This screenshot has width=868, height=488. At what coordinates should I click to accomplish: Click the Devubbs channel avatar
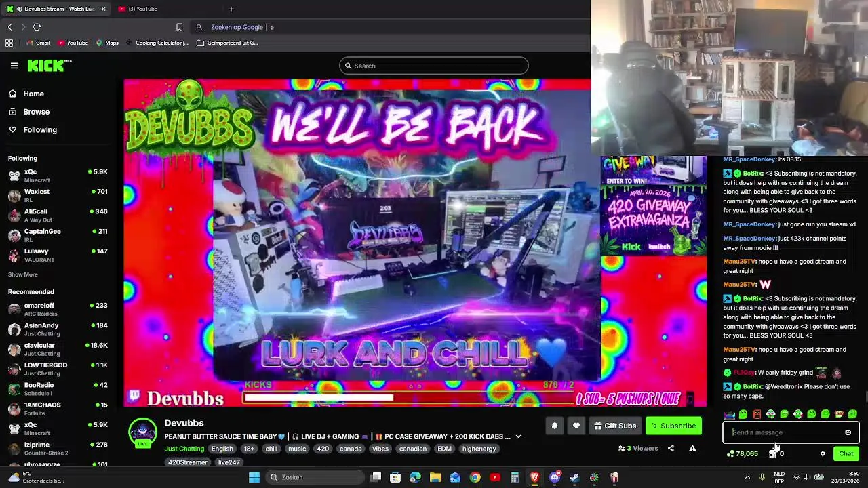pos(142,433)
